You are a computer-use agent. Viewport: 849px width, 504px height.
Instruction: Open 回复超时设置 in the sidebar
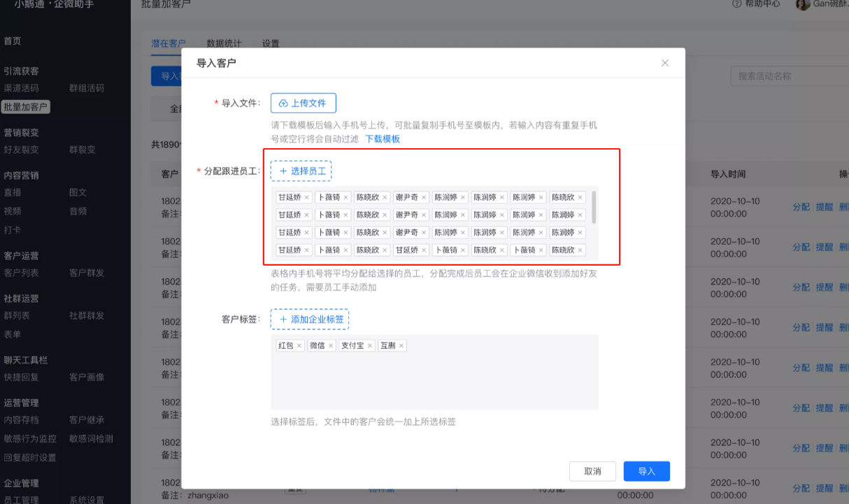pyautogui.click(x=30, y=457)
